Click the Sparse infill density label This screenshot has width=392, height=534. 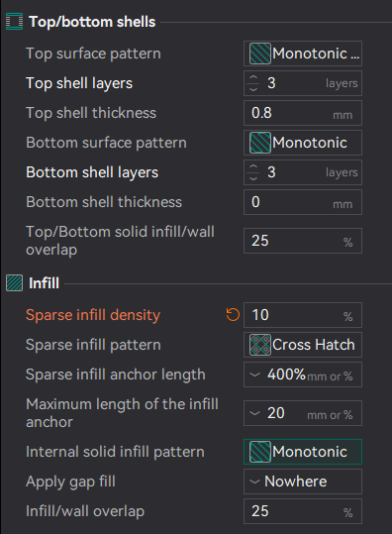[x=93, y=315]
